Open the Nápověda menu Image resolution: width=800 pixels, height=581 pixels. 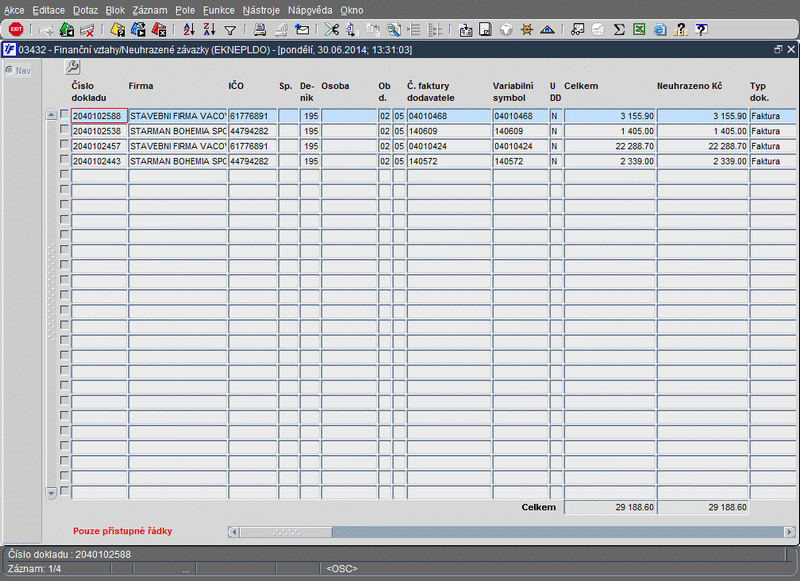[x=310, y=10]
